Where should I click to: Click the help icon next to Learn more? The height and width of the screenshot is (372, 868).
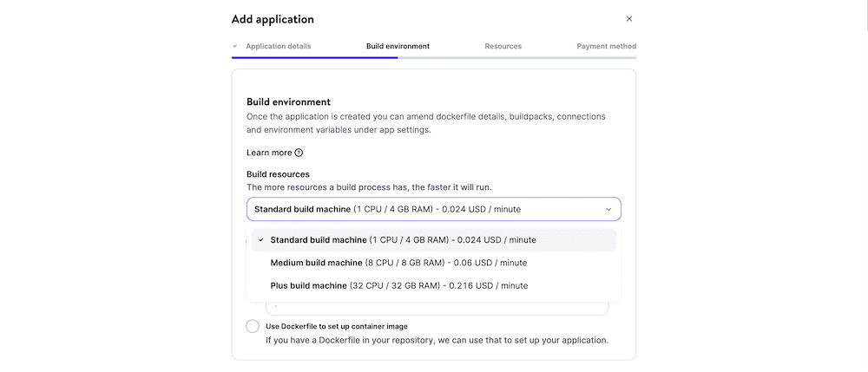[x=299, y=153]
